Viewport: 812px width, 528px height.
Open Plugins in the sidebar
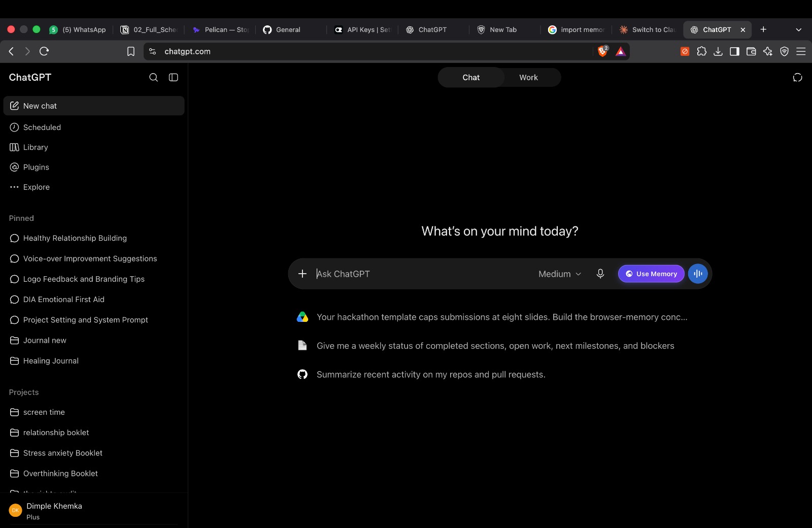coord(94,167)
